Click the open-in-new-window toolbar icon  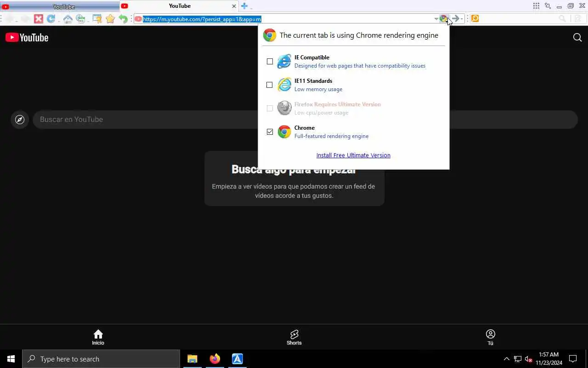point(97,19)
